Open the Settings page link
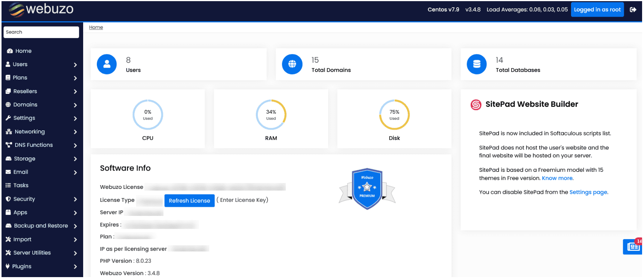This screenshot has width=644, height=279. [588, 192]
